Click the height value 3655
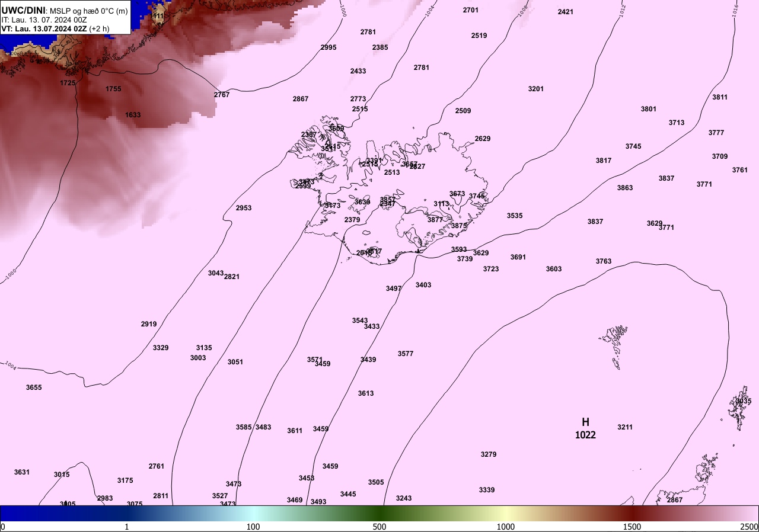759x532 pixels. (x=34, y=387)
